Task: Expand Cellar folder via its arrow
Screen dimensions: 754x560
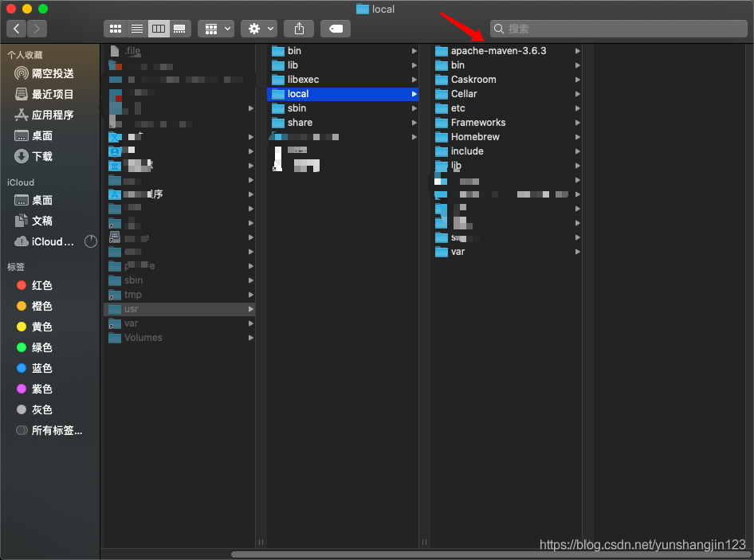Action: 578,94
